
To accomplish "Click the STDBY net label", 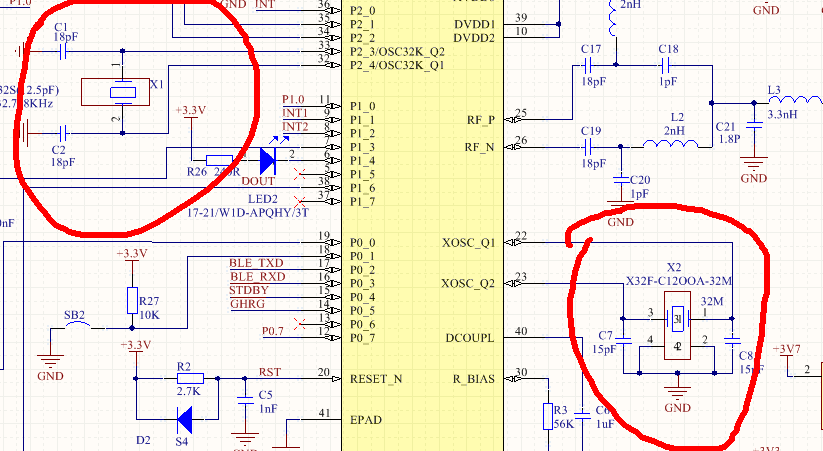I will click(249, 290).
